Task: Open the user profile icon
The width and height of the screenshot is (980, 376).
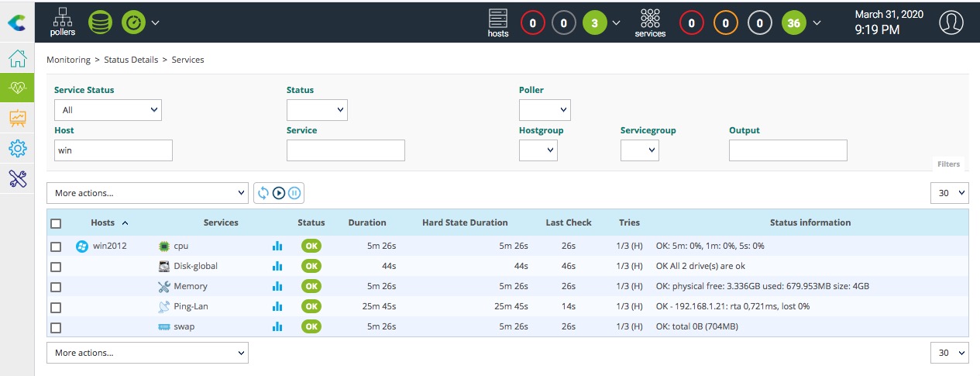Action: point(951,22)
